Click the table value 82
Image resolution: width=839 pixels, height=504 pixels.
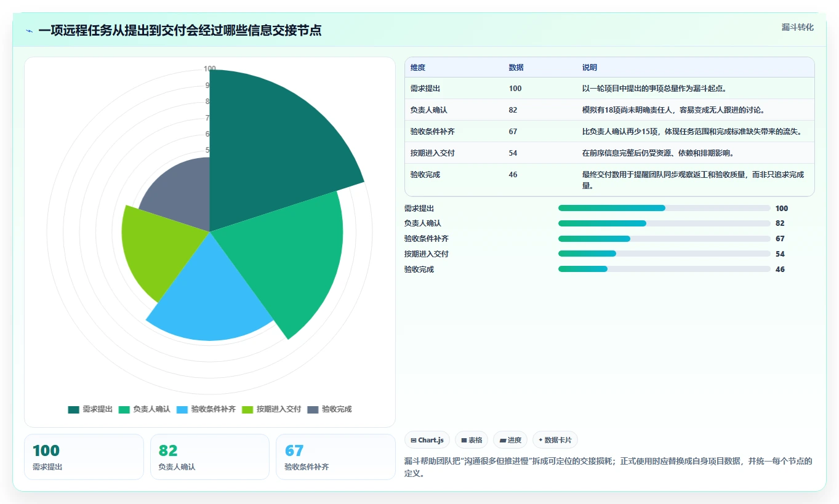click(x=513, y=110)
